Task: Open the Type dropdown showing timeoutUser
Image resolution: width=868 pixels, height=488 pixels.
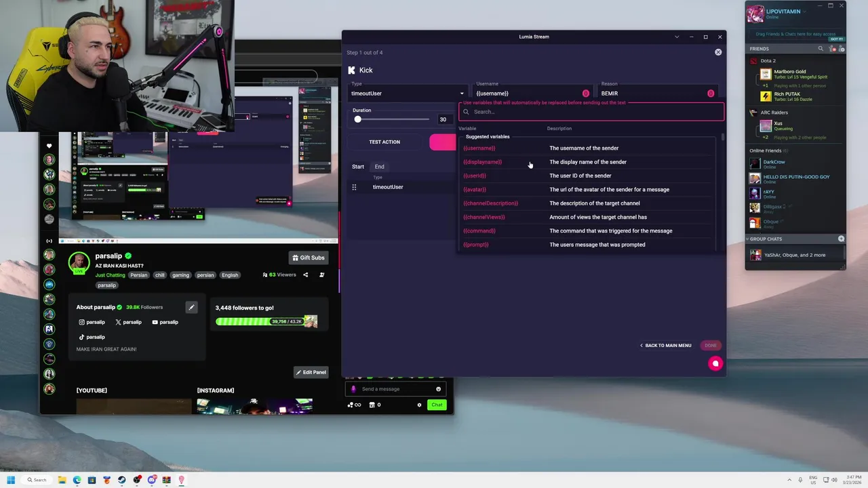Action: tap(407, 94)
